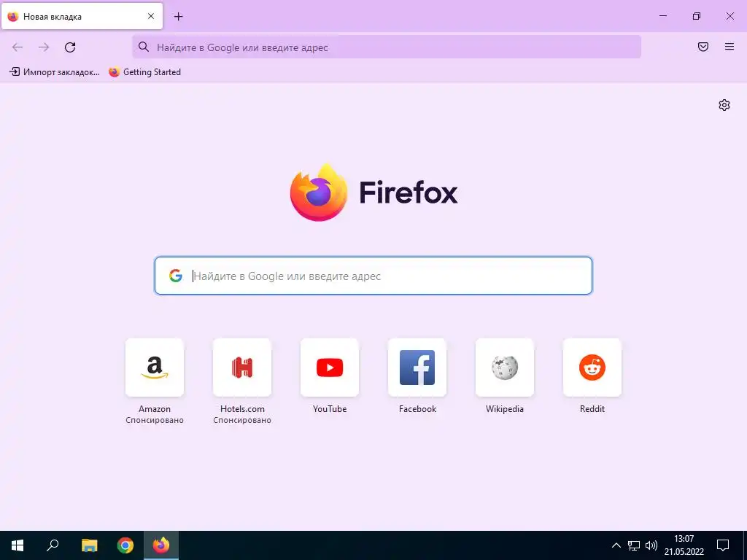Restore down the Firefox window

[697, 16]
